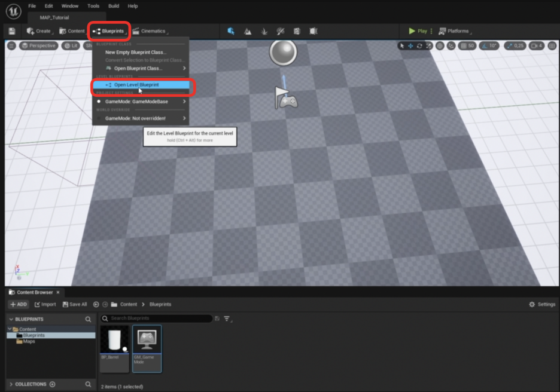Toggle grid snapping icon beside 50

pyautogui.click(x=464, y=45)
